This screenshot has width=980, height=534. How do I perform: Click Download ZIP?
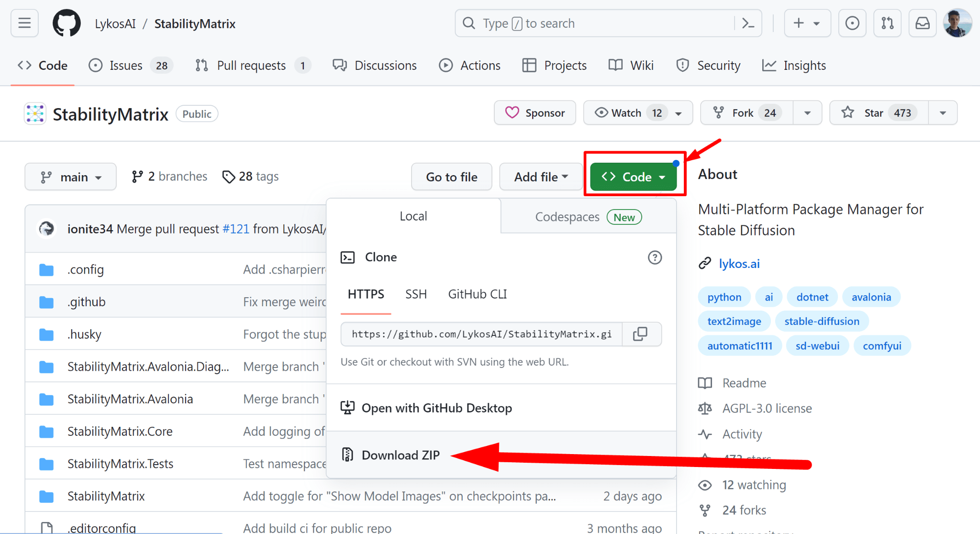click(x=400, y=455)
